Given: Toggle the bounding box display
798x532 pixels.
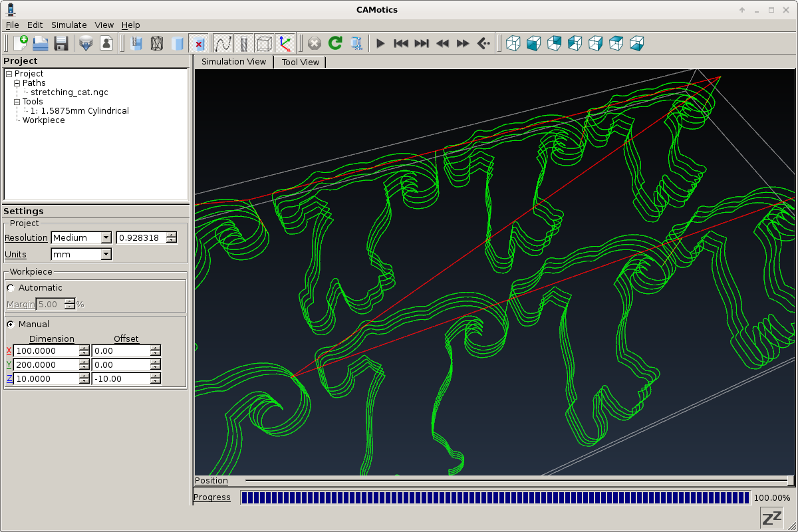Looking at the screenshot, I should (x=263, y=43).
